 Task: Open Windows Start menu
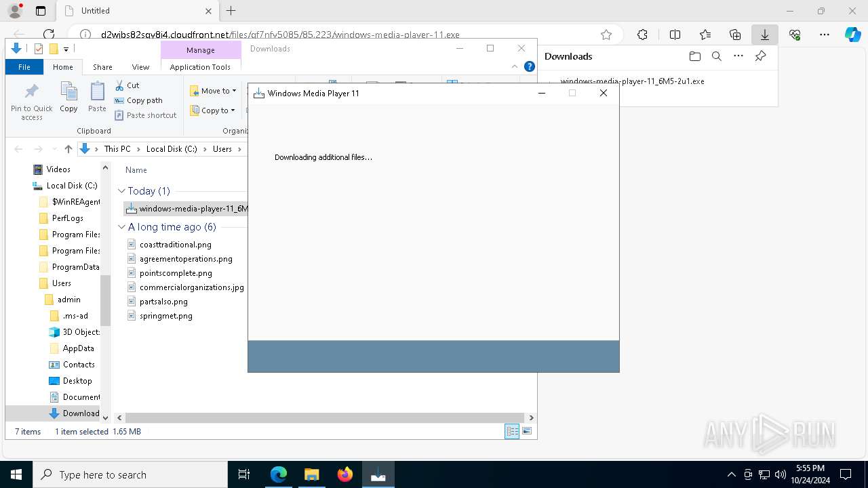point(16,474)
